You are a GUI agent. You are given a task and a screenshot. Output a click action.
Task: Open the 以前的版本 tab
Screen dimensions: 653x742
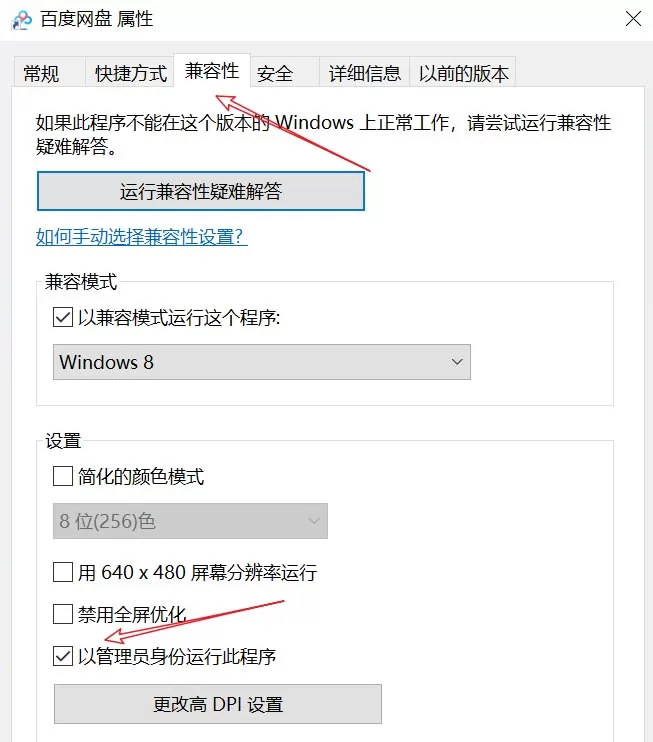tap(463, 72)
